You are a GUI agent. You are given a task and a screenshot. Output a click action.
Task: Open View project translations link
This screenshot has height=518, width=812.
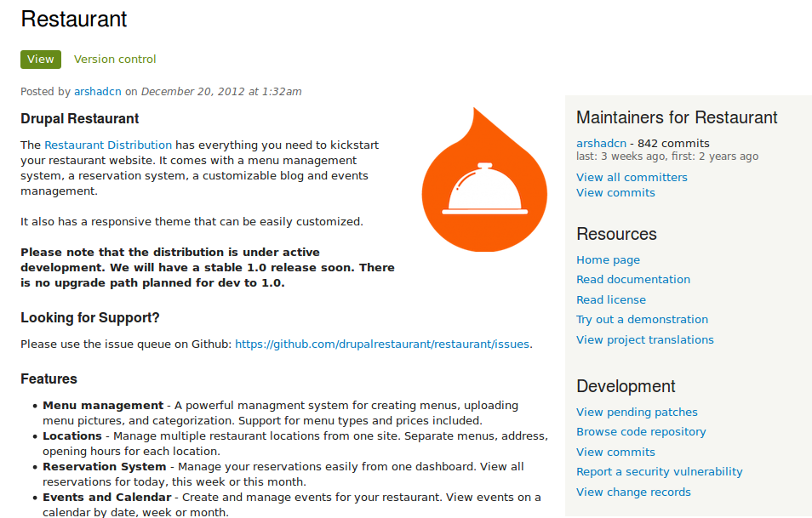645,340
